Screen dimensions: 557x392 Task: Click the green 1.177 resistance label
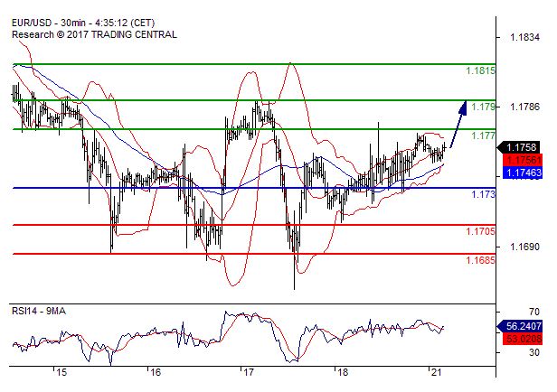(483, 135)
